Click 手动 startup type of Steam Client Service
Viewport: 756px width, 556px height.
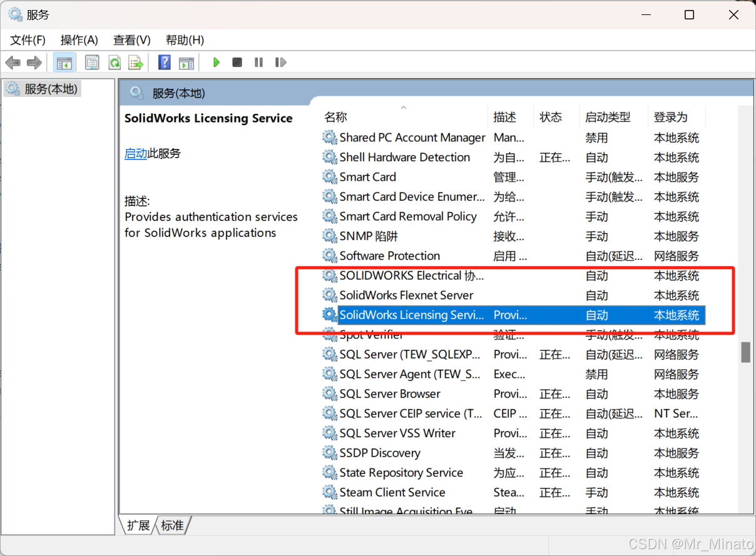point(596,492)
